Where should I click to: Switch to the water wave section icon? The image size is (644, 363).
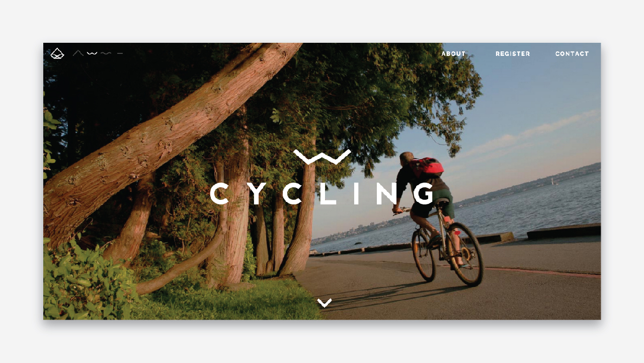click(106, 53)
